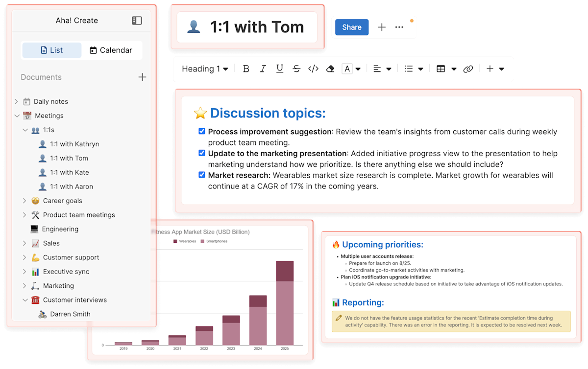588x369 pixels.
Task: Click the Meetings calendar icon
Action: [27, 116]
